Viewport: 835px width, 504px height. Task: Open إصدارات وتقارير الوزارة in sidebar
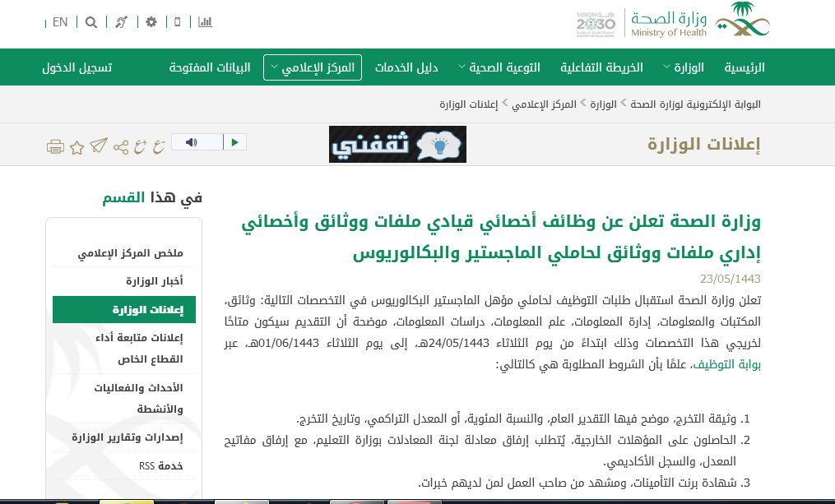pyautogui.click(x=128, y=437)
